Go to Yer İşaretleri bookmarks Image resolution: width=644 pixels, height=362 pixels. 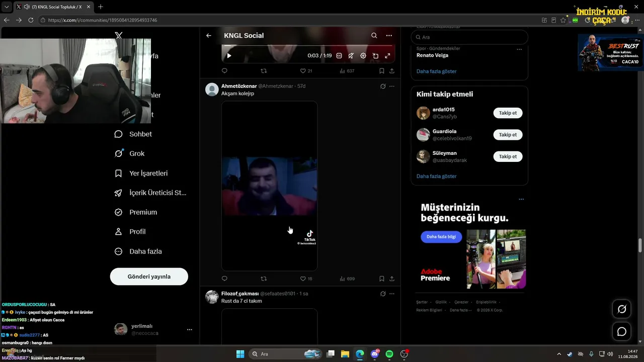(x=141, y=173)
